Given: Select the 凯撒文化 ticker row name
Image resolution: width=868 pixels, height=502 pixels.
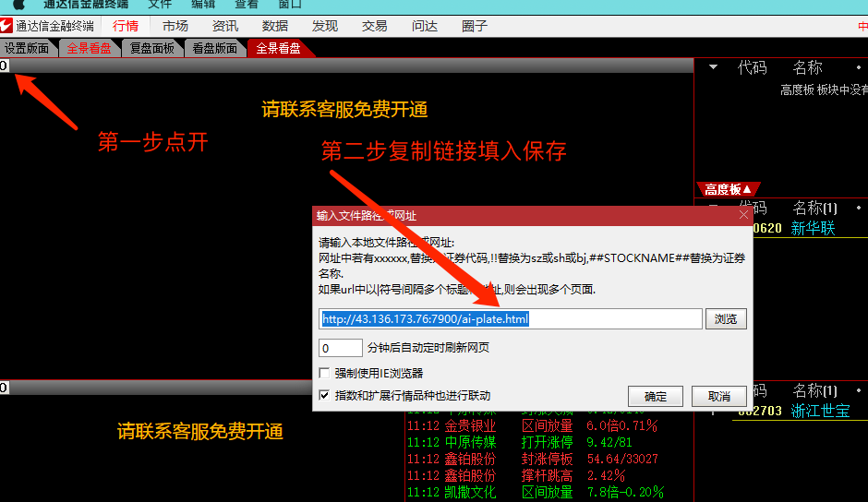Looking at the screenshot, I should click(x=470, y=492).
